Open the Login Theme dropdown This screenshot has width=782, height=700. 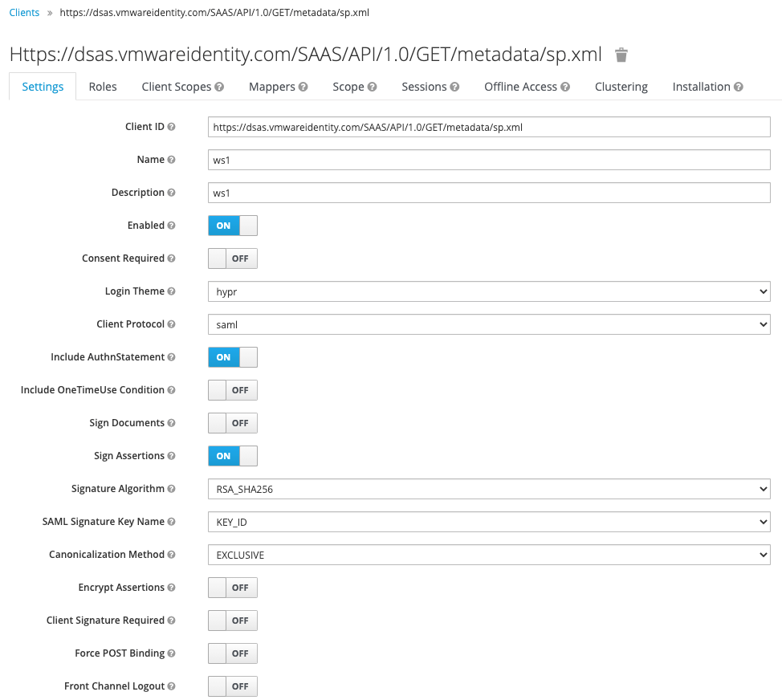(x=488, y=291)
